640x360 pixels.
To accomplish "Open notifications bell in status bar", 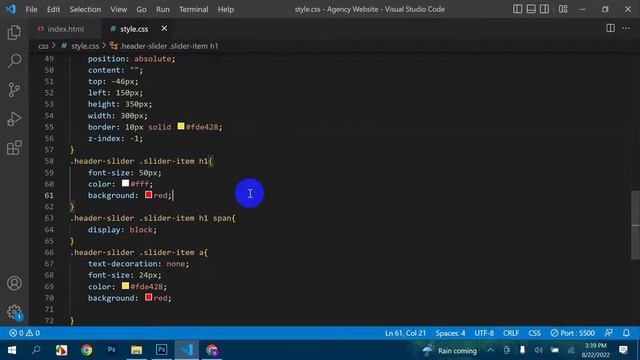I will coord(626,333).
